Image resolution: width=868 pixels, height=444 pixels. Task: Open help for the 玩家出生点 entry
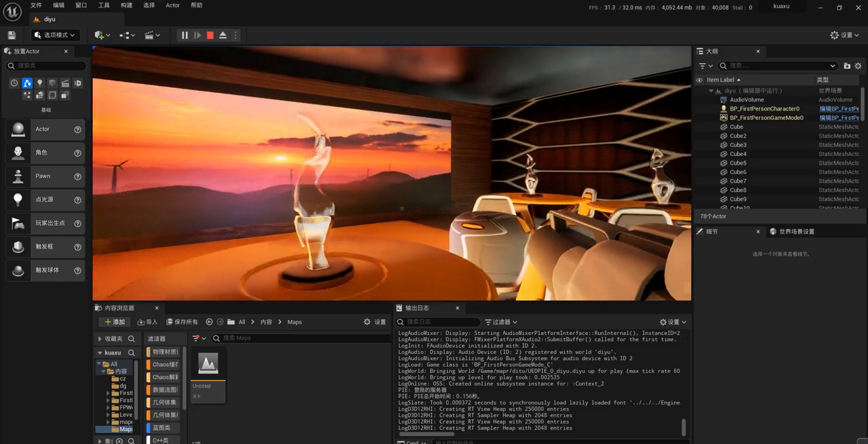pos(77,224)
